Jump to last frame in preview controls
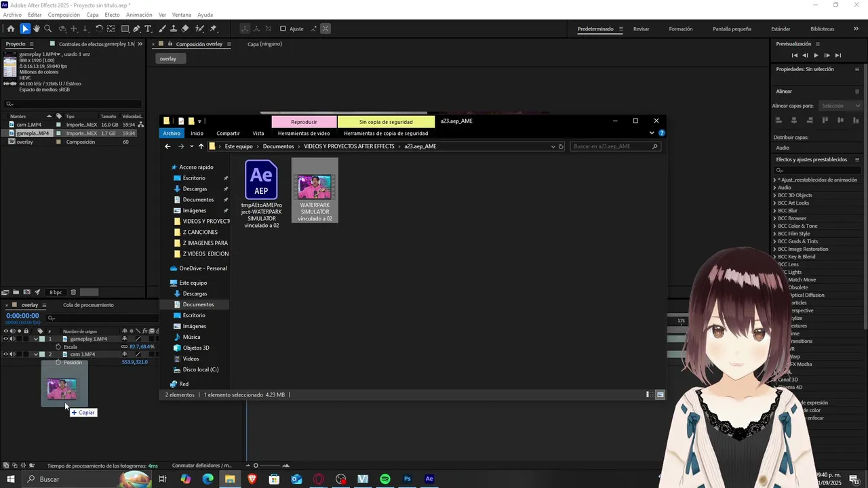The image size is (868, 488). point(838,55)
